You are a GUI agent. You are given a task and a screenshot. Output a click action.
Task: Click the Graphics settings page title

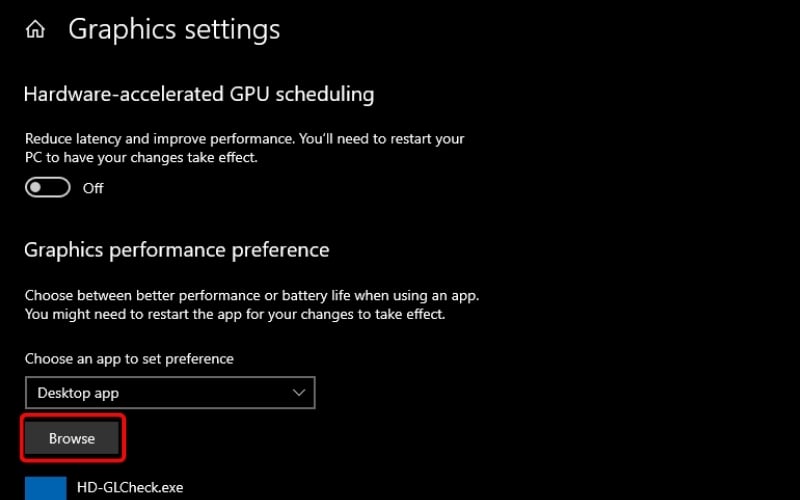(174, 30)
